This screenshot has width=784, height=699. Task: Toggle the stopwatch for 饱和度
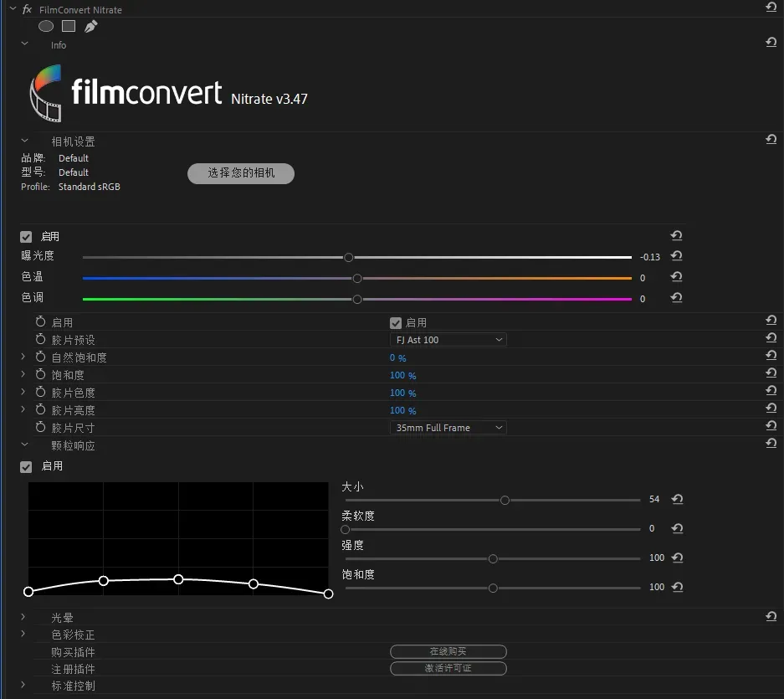pos(40,375)
